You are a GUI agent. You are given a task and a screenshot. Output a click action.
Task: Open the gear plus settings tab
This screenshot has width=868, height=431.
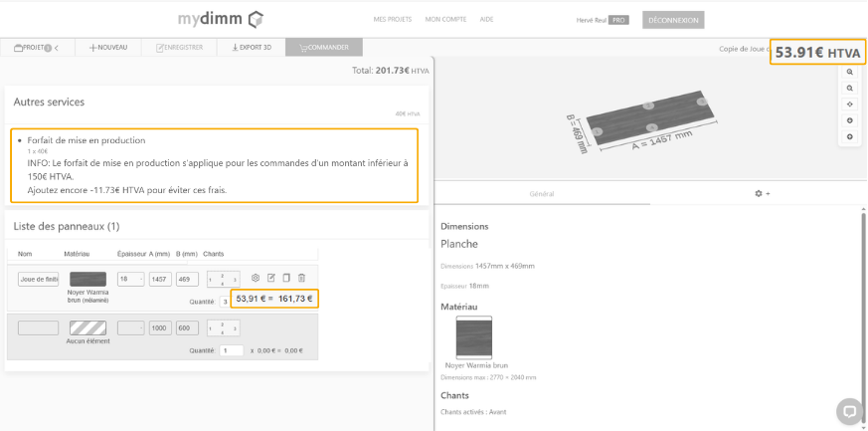(762, 193)
